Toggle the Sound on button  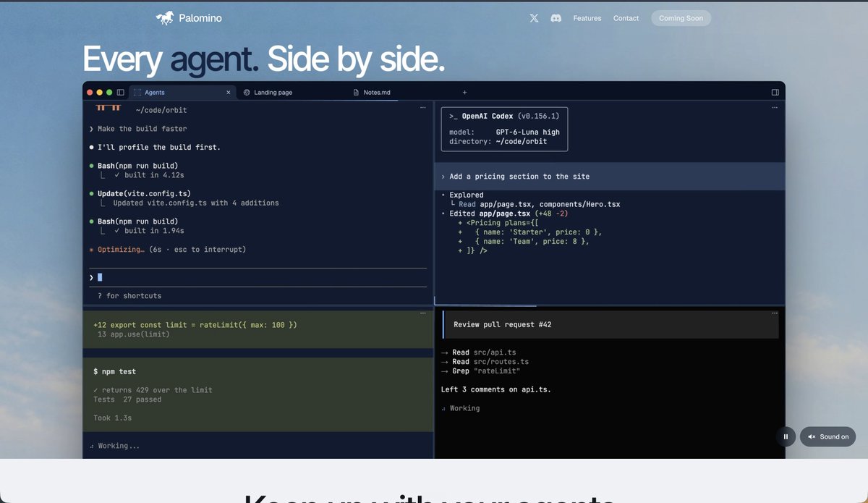coord(827,436)
